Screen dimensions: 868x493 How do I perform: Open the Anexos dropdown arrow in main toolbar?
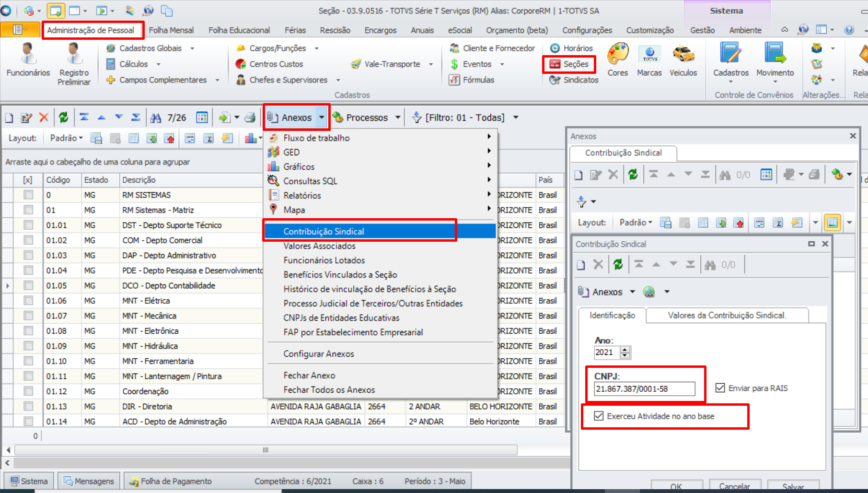(322, 117)
